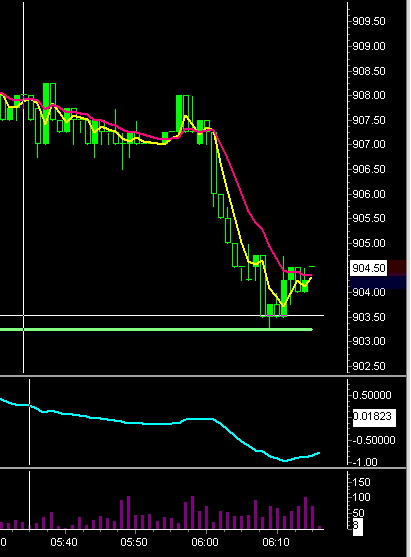Click the 150 volume axis label
This screenshot has width=411, height=557.
pyautogui.click(x=362, y=482)
